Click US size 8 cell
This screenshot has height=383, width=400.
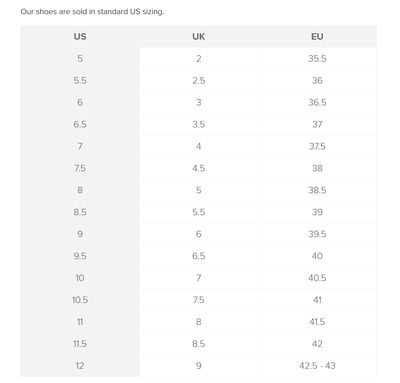coord(80,190)
